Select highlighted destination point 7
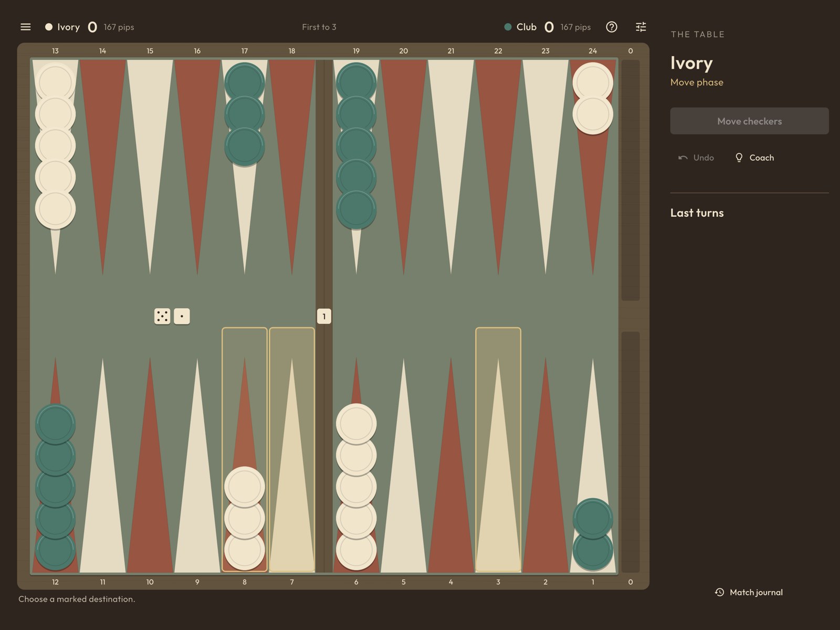Image resolution: width=840 pixels, height=630 pixels. tap(292, 449)
